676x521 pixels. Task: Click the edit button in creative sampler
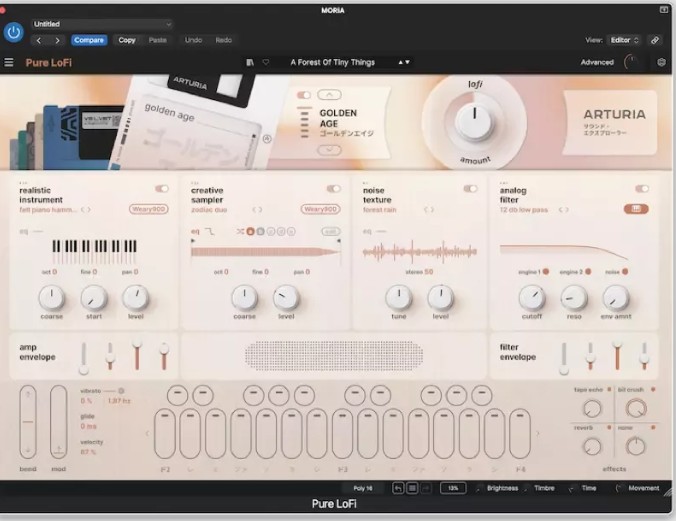coord(331,232)
